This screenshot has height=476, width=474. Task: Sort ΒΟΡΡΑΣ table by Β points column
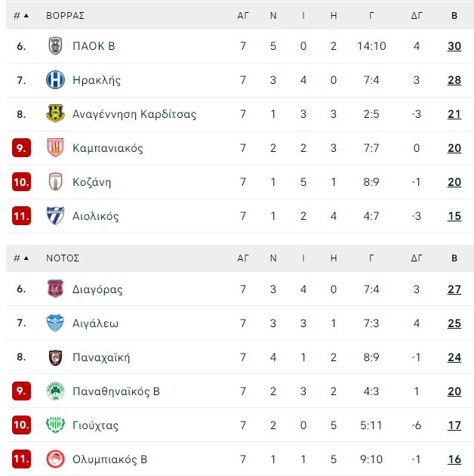(x=454, y=15)
